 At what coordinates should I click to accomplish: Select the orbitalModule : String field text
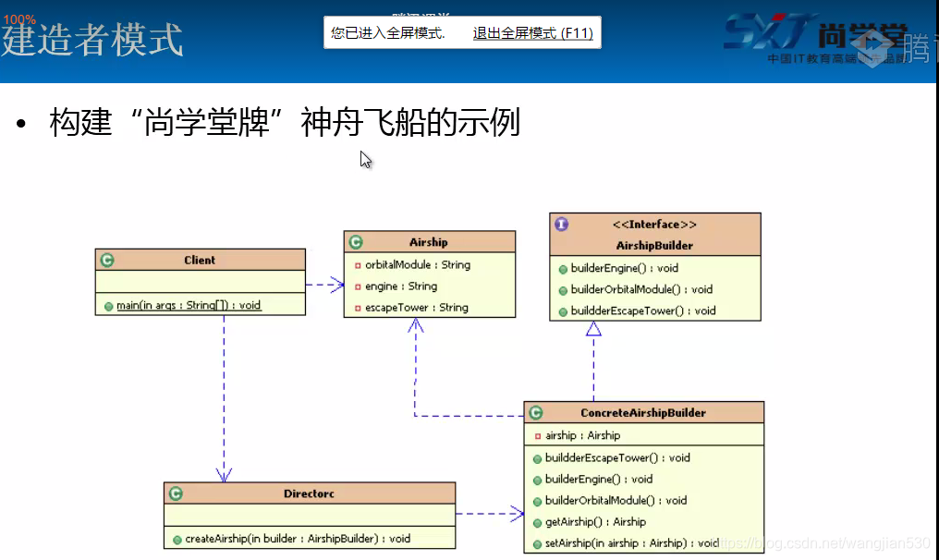click(418, 264)
